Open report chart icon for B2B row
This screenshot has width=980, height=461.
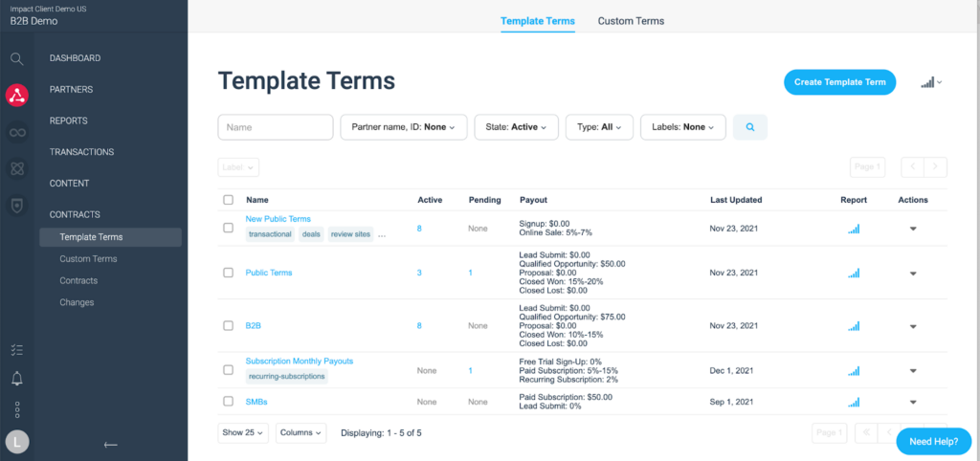pos(854,325)
